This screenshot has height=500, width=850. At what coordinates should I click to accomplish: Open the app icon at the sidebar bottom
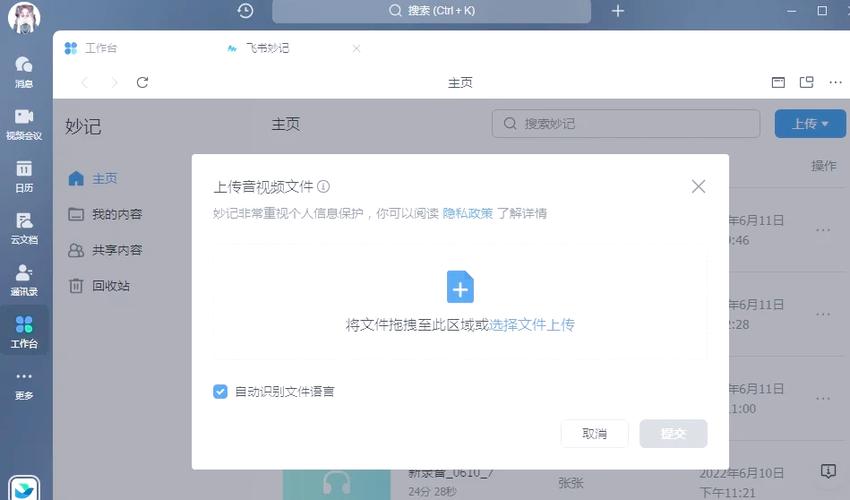[24, 488]
